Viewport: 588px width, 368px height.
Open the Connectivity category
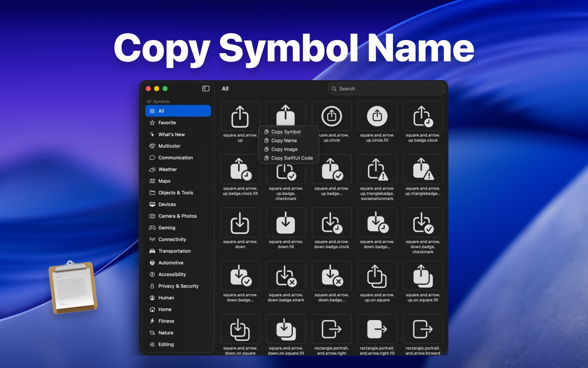[178, 239]
